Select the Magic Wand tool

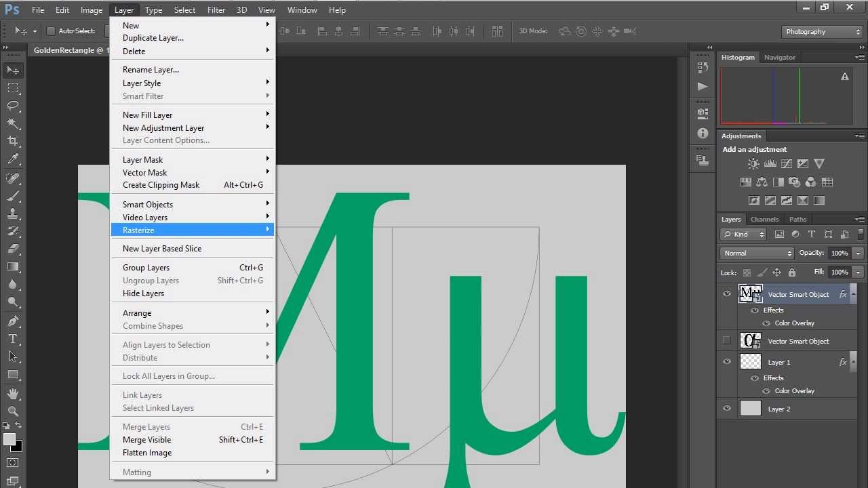[x=13, y=123]
